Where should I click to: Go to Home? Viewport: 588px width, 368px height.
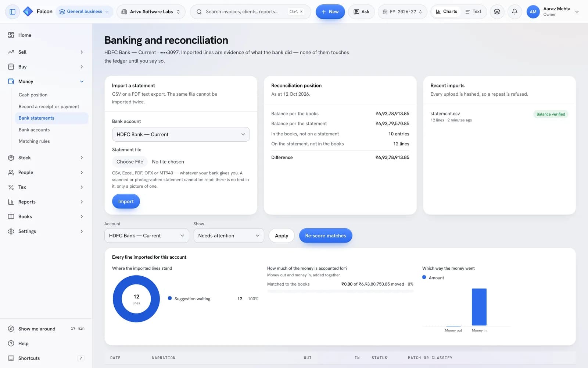click(46, 35)
